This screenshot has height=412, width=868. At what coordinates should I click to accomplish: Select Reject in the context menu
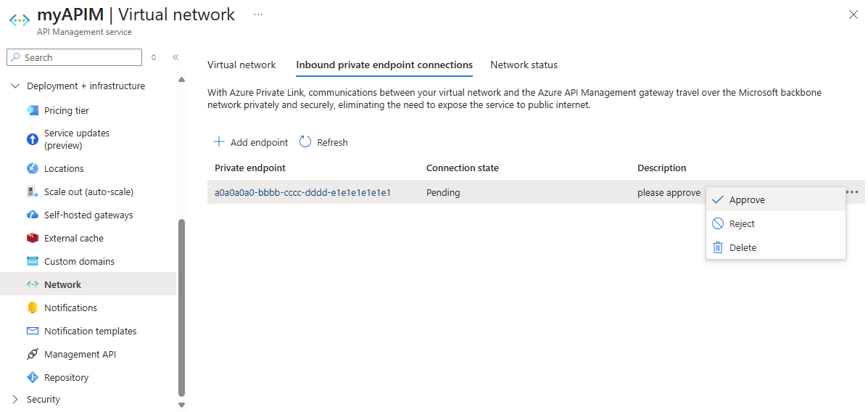click(x=742, y=223)
